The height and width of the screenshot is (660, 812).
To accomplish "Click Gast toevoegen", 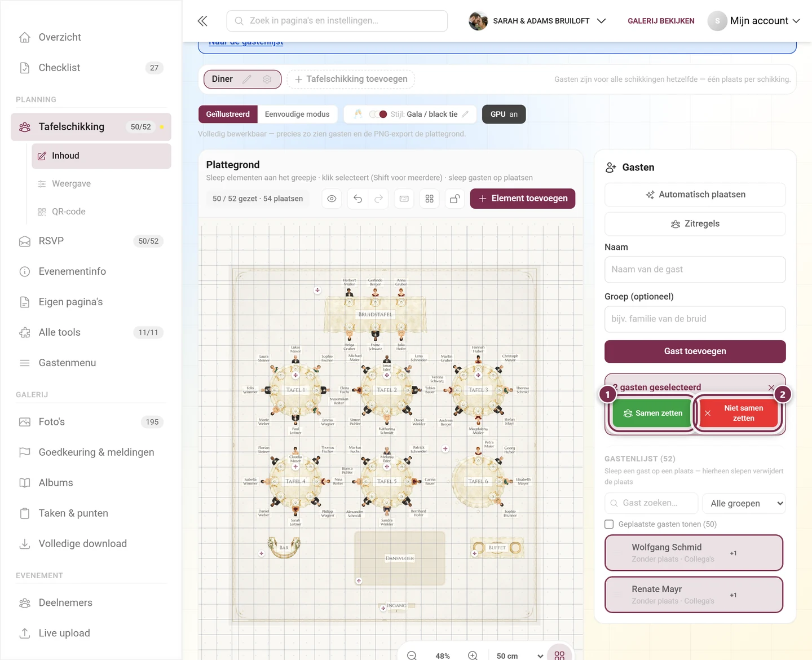I will [x=695, y=351].
